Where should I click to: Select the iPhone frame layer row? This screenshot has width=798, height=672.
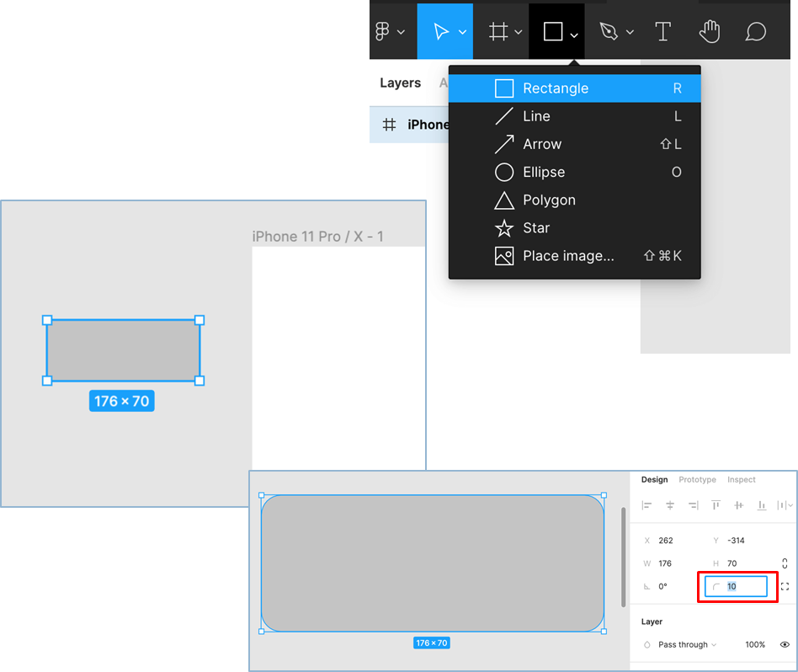click(x=409, y=125)
